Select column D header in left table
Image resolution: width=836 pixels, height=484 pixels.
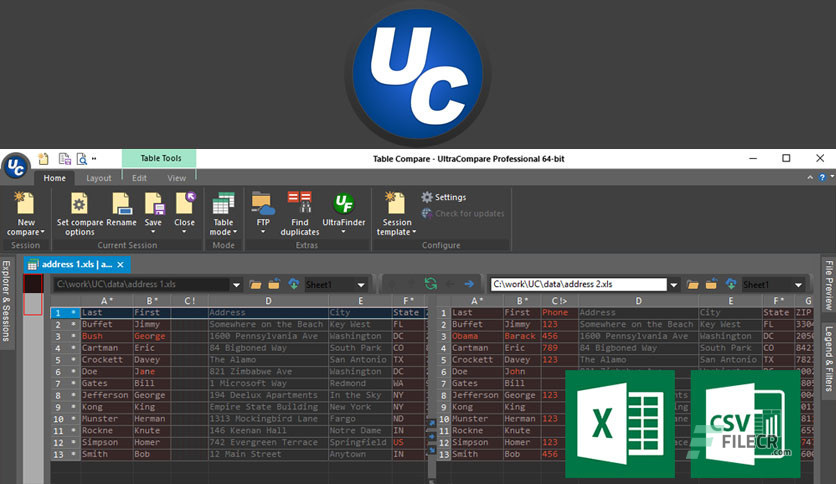[x=268, y=301]
